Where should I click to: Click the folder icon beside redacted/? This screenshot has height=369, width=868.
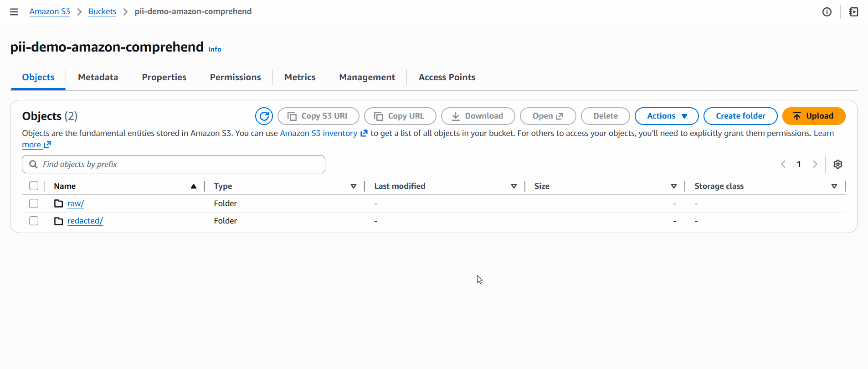(x=58, y=221)
